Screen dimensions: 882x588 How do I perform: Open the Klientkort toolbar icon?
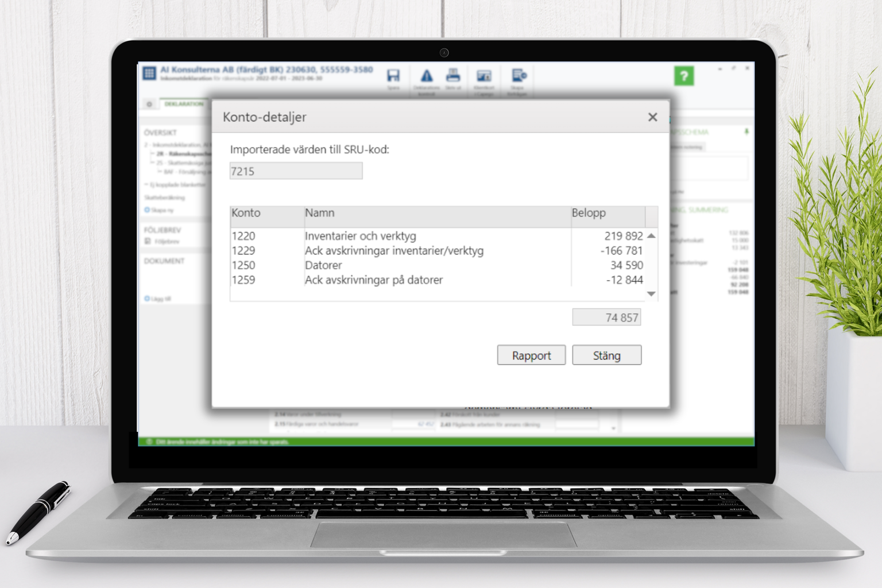point(484,76)
